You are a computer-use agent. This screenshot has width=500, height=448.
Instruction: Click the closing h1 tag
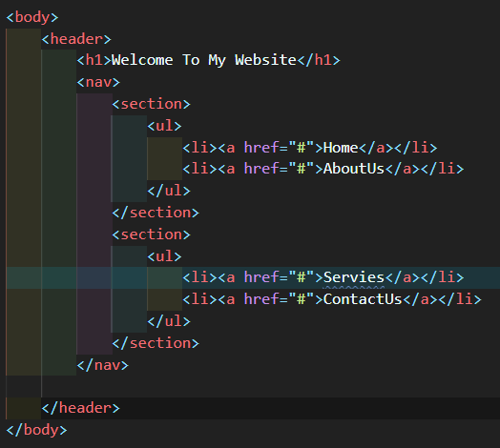319,60
